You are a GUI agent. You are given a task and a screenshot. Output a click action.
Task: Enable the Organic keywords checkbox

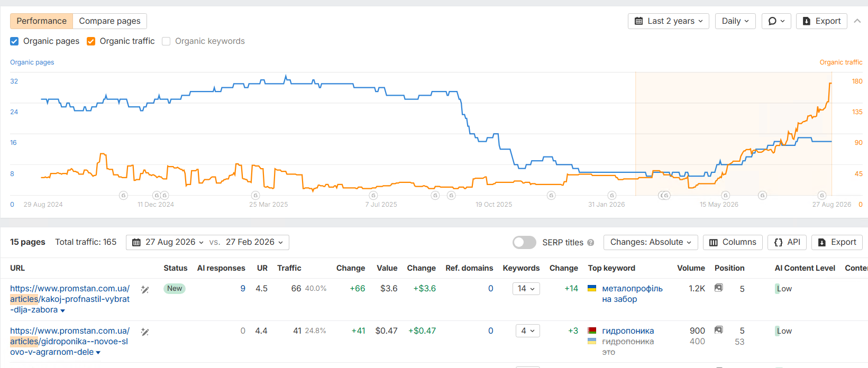pyautogui.click(x=166, y=41)
